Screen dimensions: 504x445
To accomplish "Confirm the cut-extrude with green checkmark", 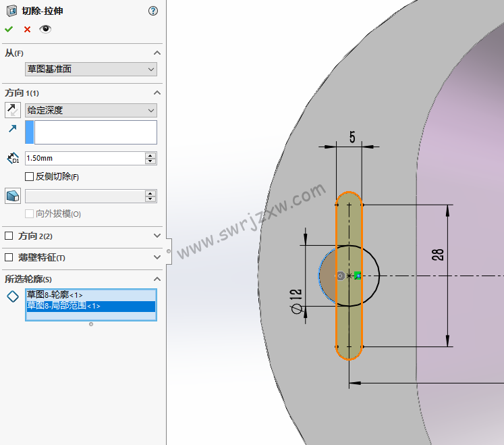I will tap(9, 29).
